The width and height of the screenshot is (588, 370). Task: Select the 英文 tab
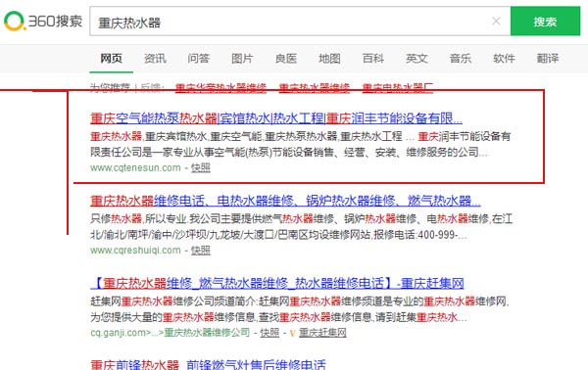click(416, 59)
